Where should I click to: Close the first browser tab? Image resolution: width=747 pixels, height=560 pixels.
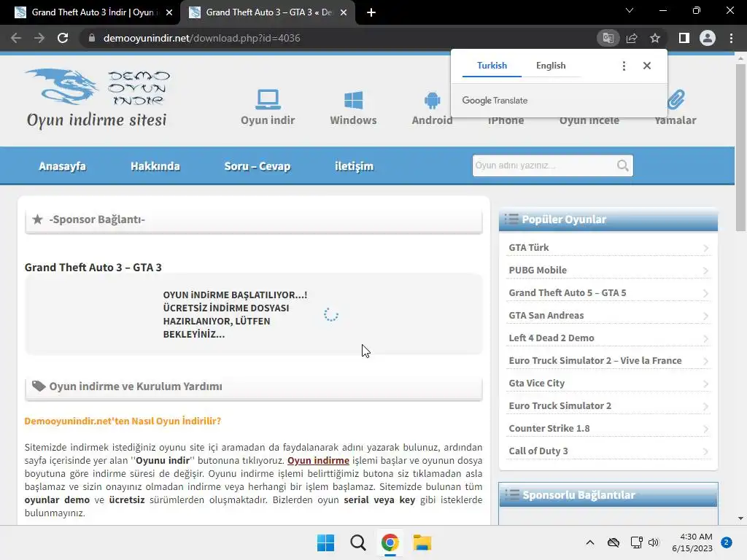pos(169,12)
